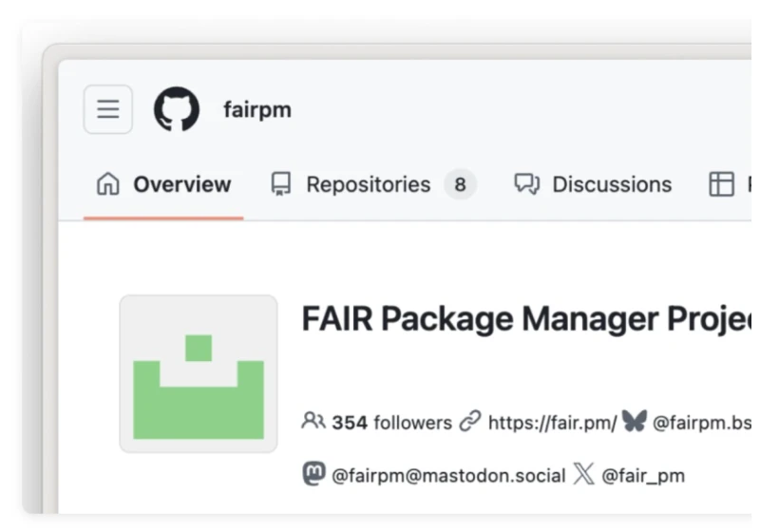Click the Overview home icon

click(x=108, y=184)
